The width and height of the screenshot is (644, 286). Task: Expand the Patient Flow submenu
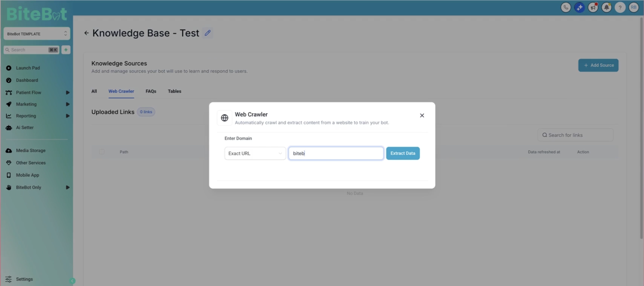click(68, 93)
